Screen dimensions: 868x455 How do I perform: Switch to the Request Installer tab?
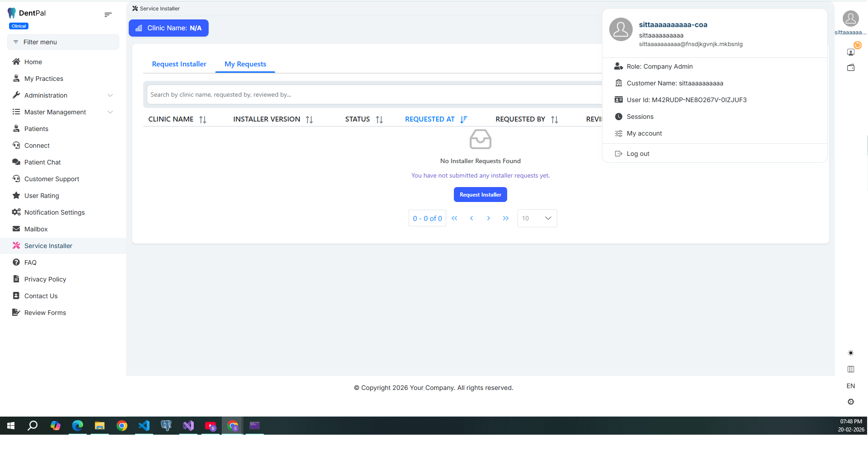tap(179, 64)
